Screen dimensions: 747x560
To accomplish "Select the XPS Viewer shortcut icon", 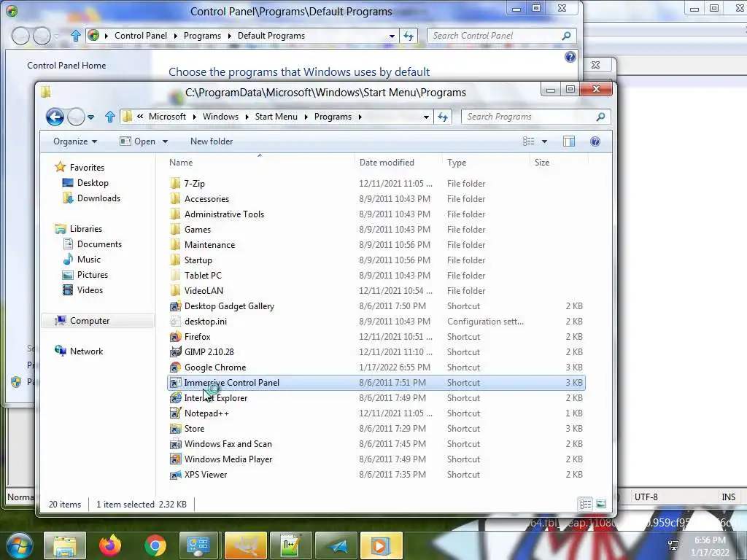I will click(x=176, y=474).
